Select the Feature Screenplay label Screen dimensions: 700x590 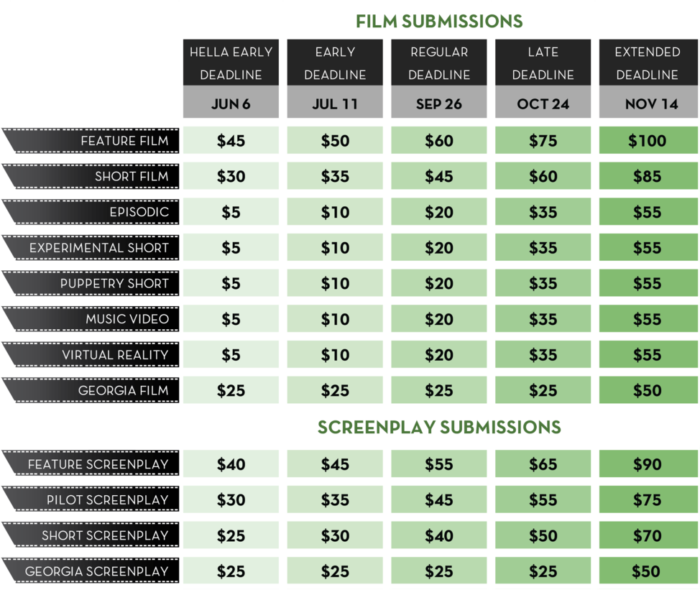point(91,464)
